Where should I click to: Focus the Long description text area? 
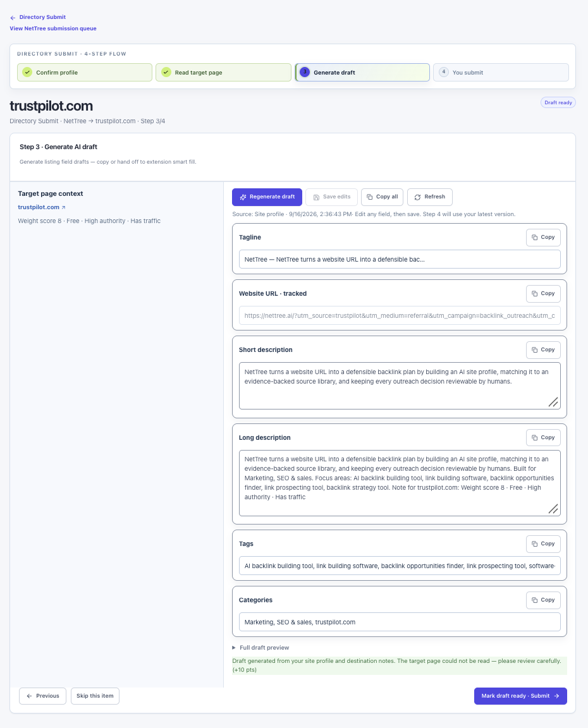point(400,483)
